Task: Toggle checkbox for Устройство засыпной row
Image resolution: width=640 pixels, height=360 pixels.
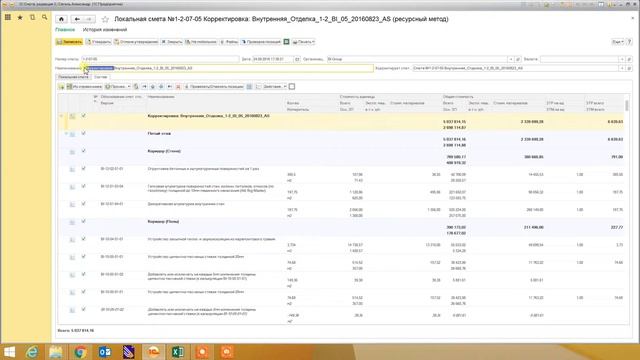Action: click(x=83, y=239)
